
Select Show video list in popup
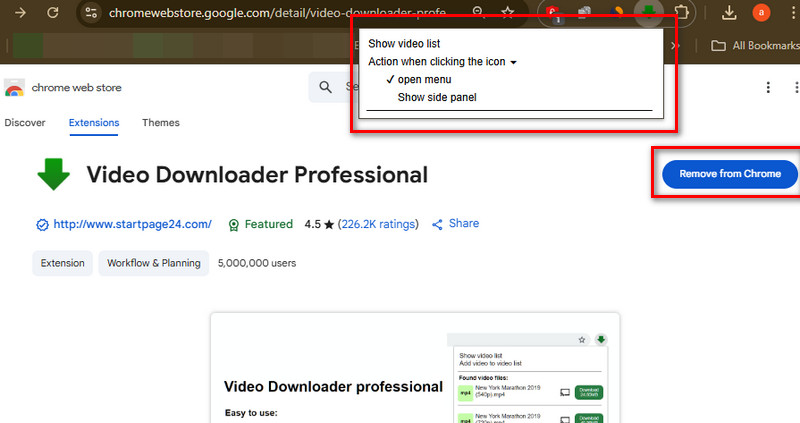coord(404,44)
